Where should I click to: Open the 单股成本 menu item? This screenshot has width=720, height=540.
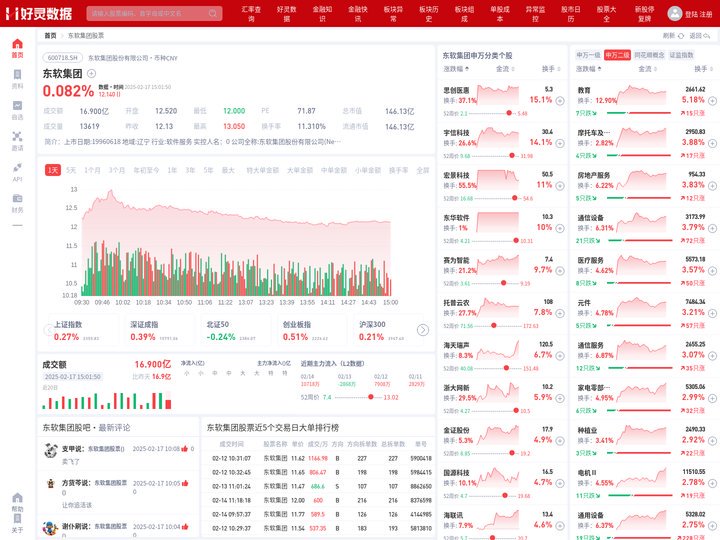click(500, 14)
